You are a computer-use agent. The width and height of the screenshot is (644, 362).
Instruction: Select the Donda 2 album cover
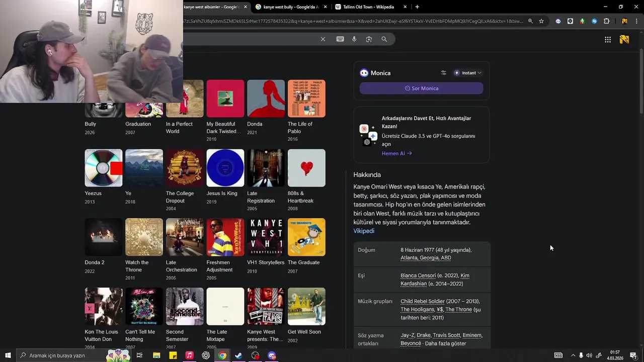coord(104,237)
